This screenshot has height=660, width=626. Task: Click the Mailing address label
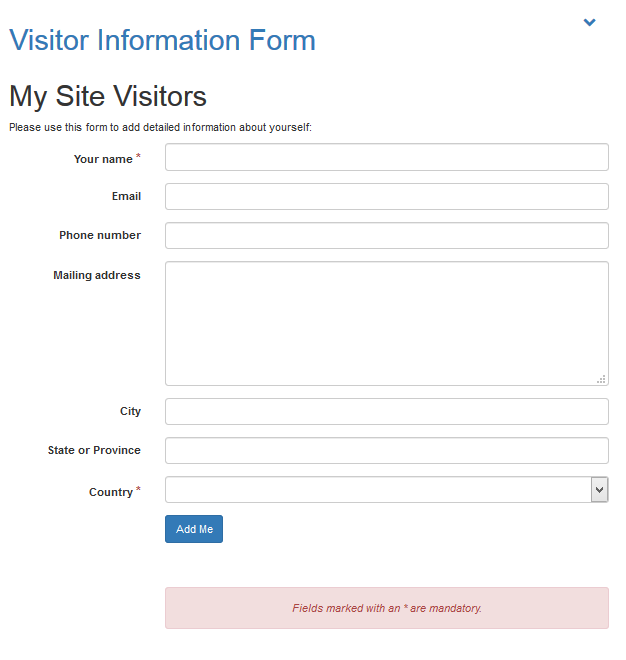point(97,275)
